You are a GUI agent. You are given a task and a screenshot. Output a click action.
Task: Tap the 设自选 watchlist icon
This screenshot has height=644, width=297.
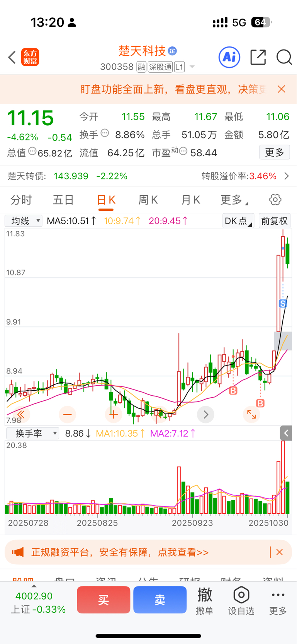click(x=241, y=601)
